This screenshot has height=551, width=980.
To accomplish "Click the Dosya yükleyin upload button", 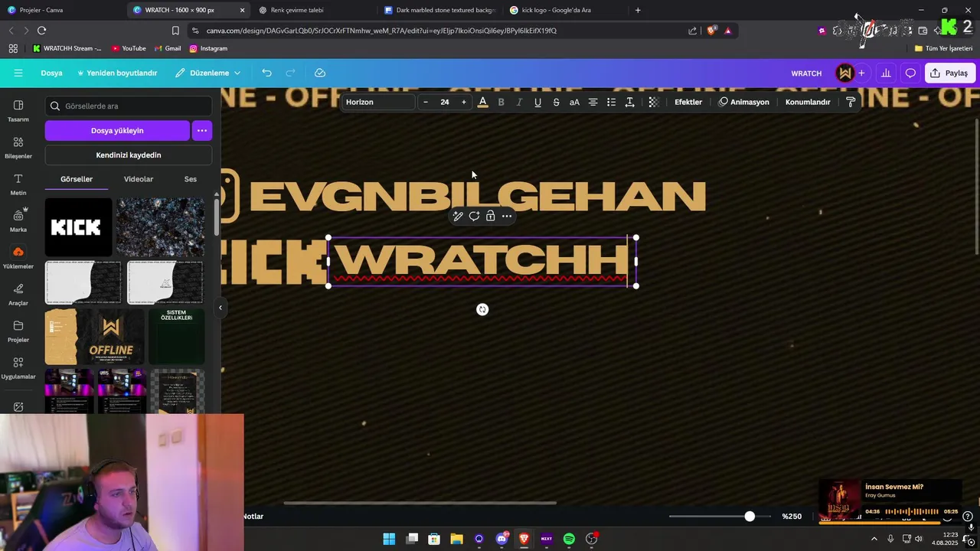I will [x=117, y=130].
